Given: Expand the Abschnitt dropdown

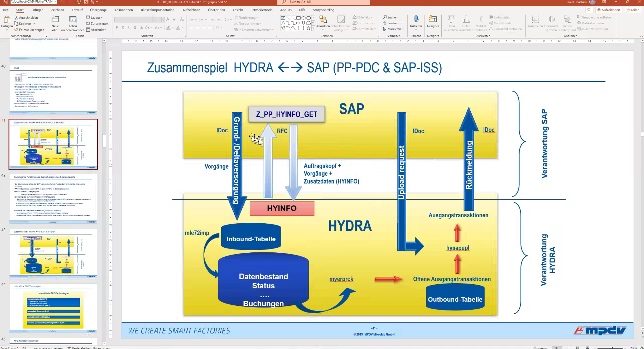Looking at the screenshot, I should pos(96,30).
